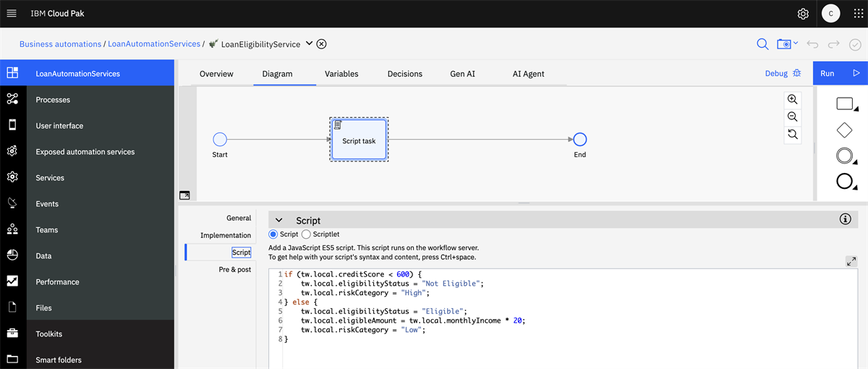Click the redo arrow
Screen dimensions: 868x369
(x=834, y=44)
